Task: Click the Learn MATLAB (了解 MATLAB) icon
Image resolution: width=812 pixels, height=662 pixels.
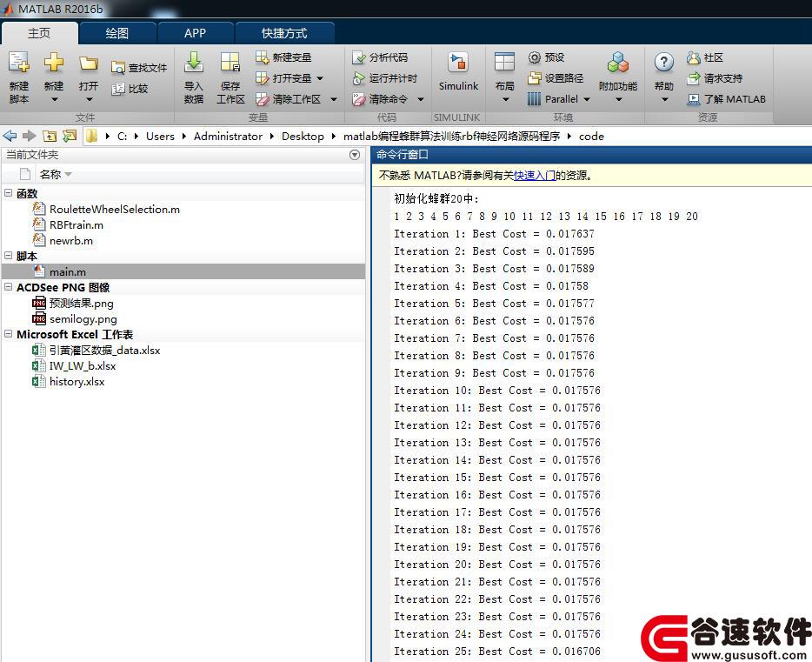Action: (694, 99)
